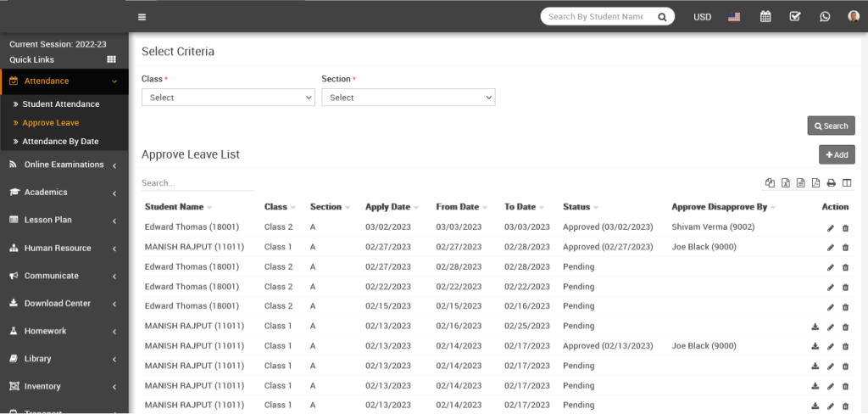Open the task checklist icon in header

[795, 17]
